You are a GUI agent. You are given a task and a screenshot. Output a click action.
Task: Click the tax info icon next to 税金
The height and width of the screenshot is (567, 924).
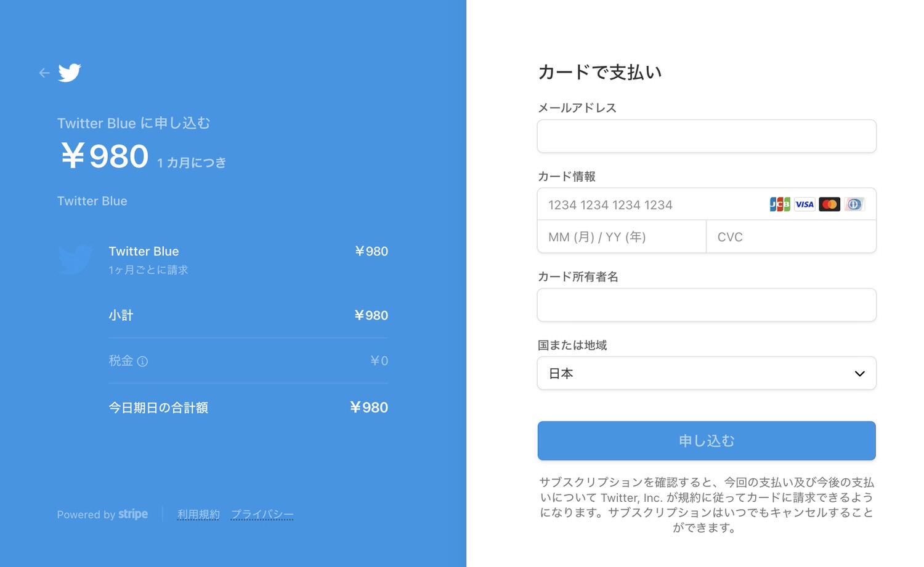(142, 361)
